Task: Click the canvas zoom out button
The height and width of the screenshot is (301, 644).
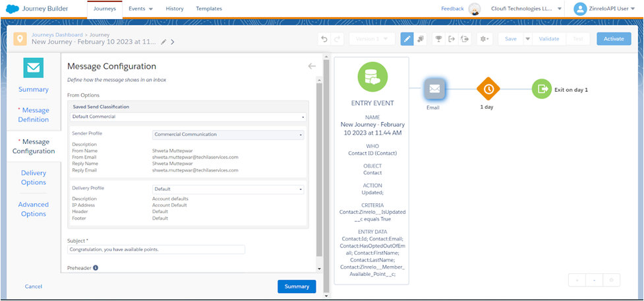Action: [594, 280]
